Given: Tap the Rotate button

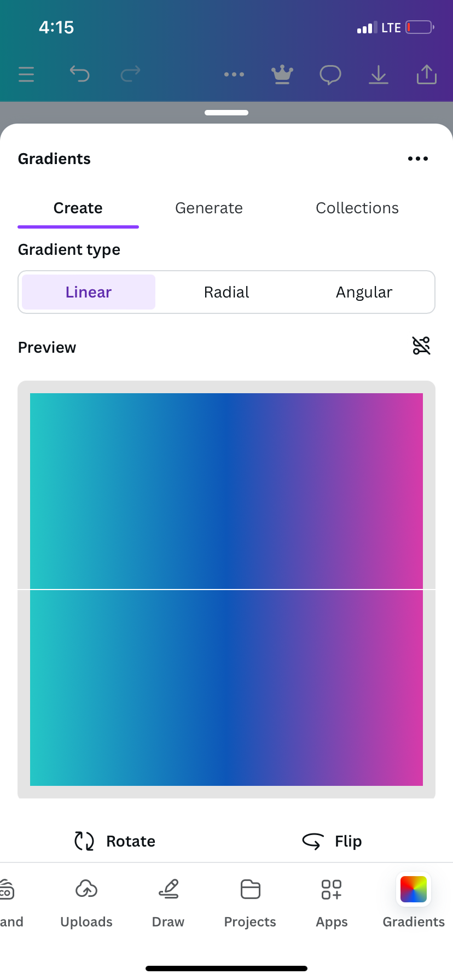Looking at the screenshot, I should [x=115, y=841].
